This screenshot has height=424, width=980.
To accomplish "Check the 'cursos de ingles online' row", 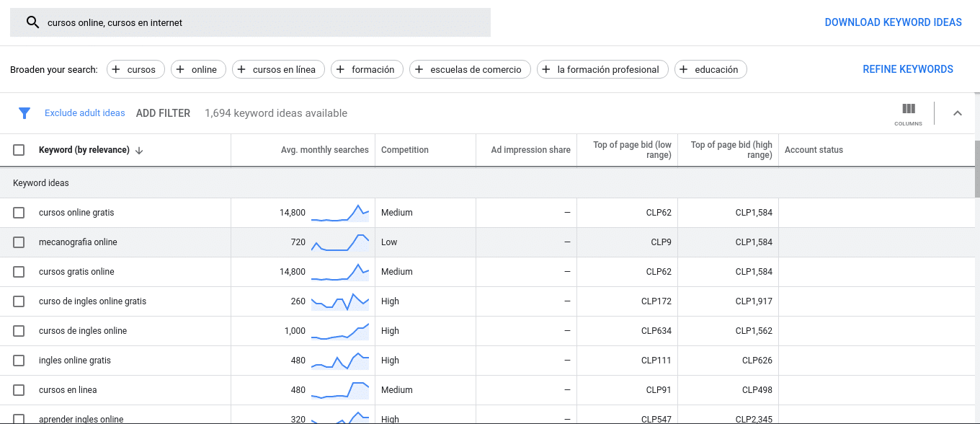I will 19,331.
